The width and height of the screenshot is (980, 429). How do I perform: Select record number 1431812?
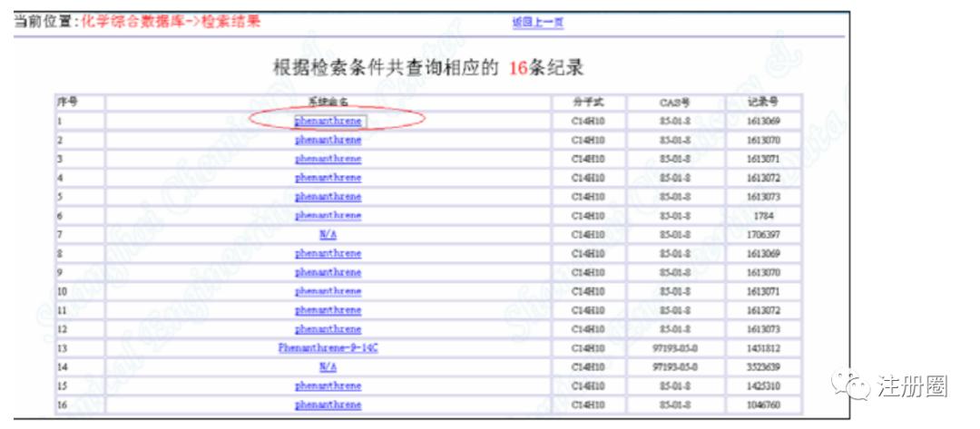tap(763, 347)
